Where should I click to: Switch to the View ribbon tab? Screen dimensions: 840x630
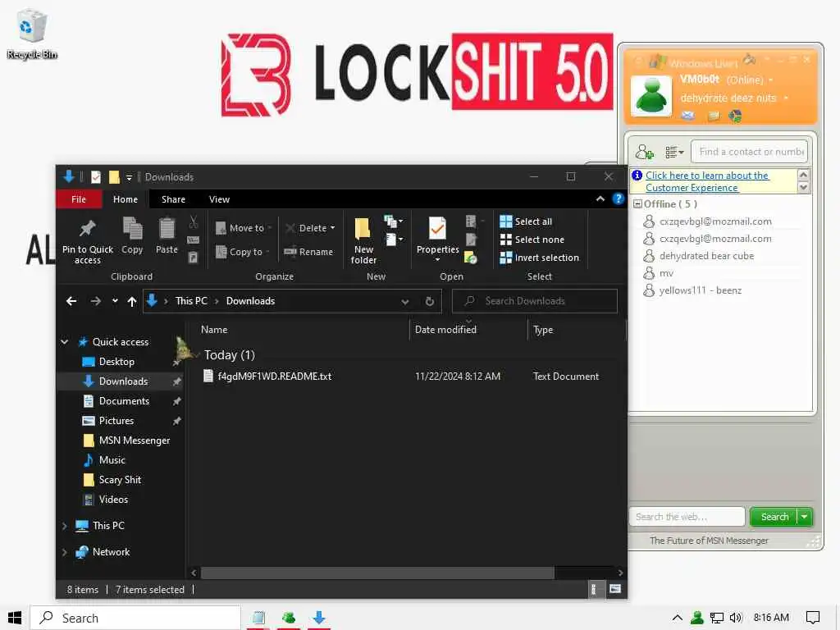[x=219, y=199]
